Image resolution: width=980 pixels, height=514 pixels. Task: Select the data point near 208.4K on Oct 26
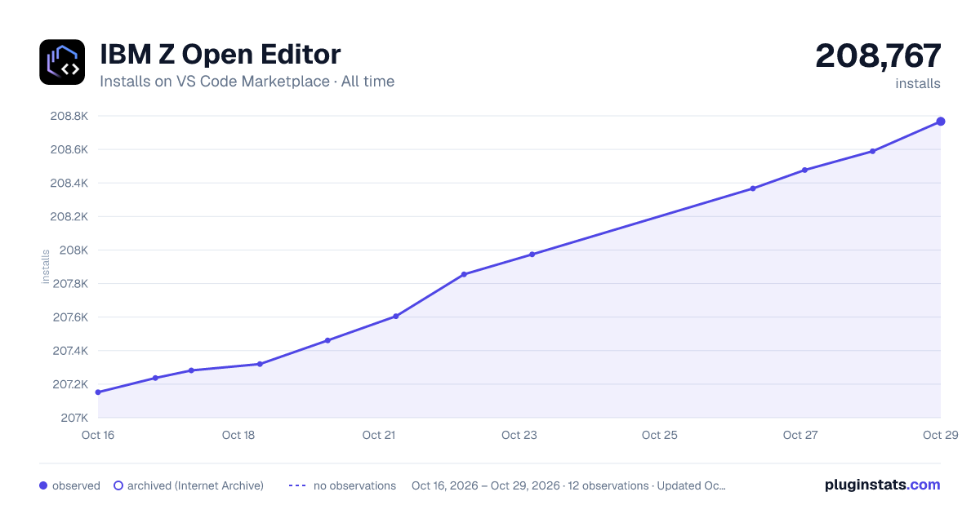(753, 188)
